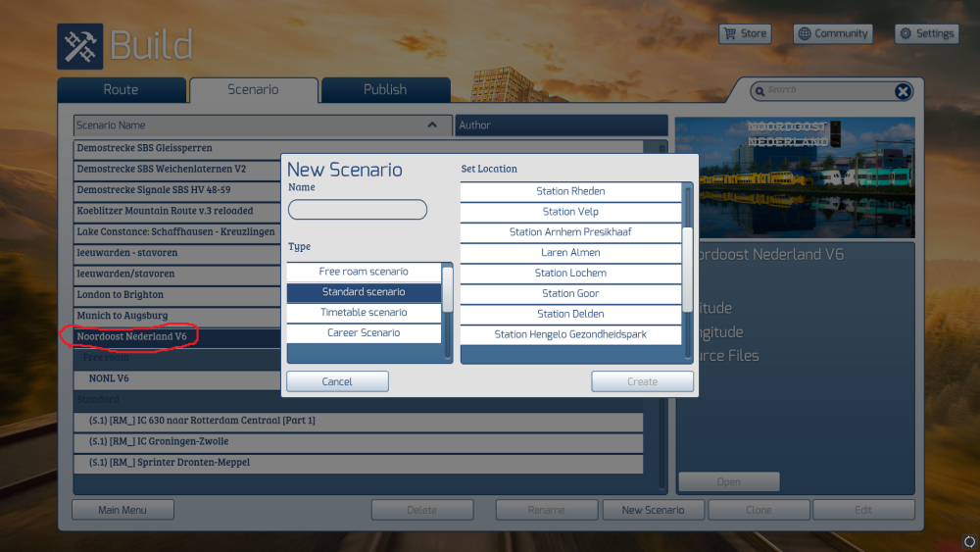The image size is (980, 552).
Task: Select Free roam scenario type
Action: (x=364, y=272)
